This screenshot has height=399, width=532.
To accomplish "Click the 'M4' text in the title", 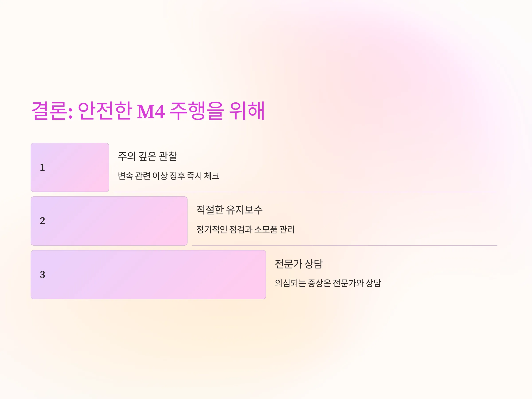I will coord(151,111).
